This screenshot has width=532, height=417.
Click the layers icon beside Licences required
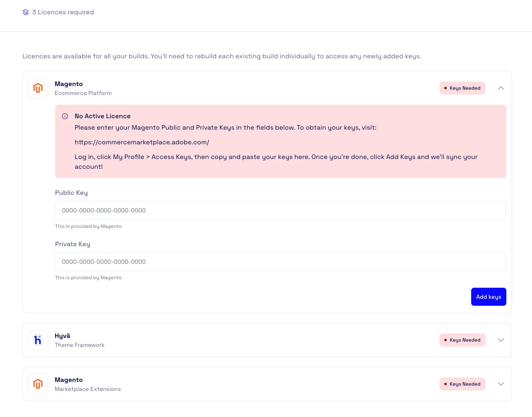tap(26, 12)
